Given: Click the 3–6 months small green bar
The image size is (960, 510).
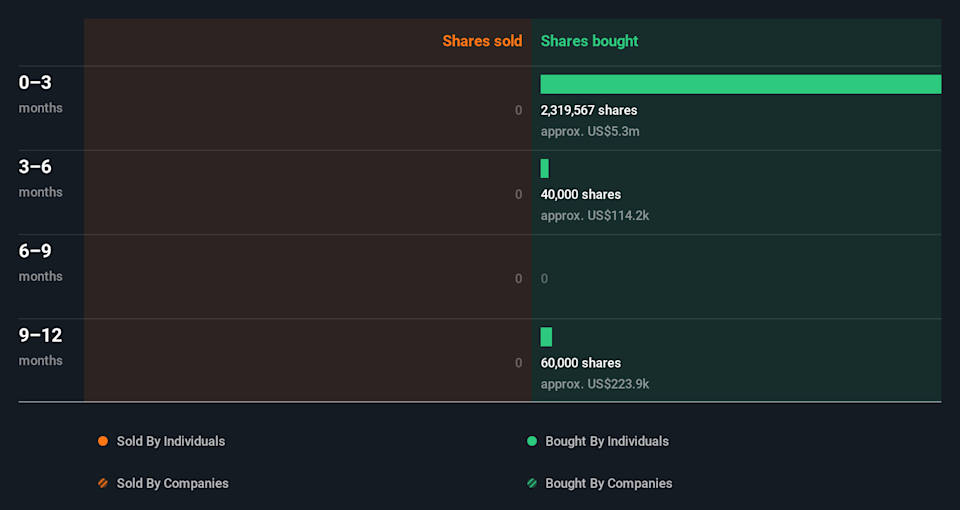Looking at the screenshot, I should (x=545, y=168).
